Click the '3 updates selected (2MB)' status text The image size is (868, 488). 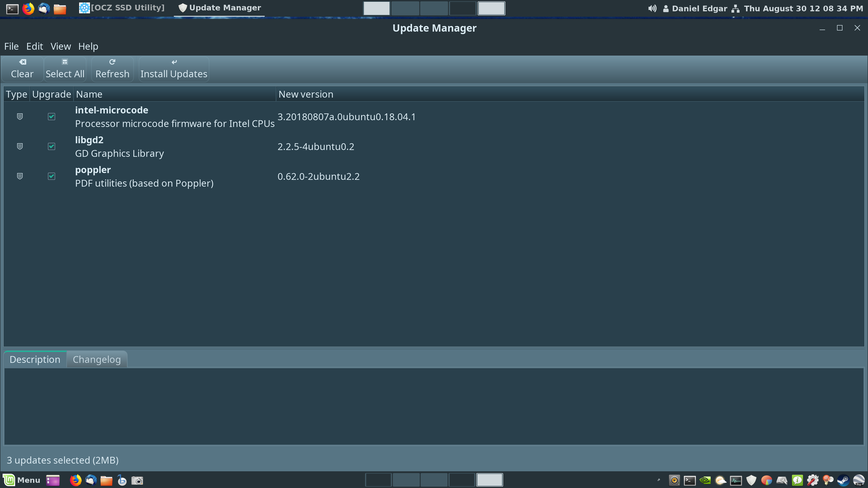pyautogui.click(x=63, y=460)
